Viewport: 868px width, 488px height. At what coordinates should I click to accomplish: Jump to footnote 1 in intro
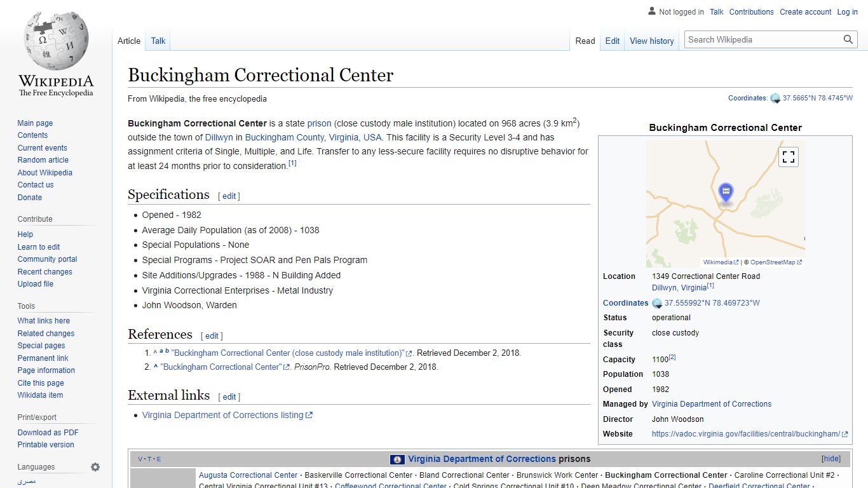point(292,163)
